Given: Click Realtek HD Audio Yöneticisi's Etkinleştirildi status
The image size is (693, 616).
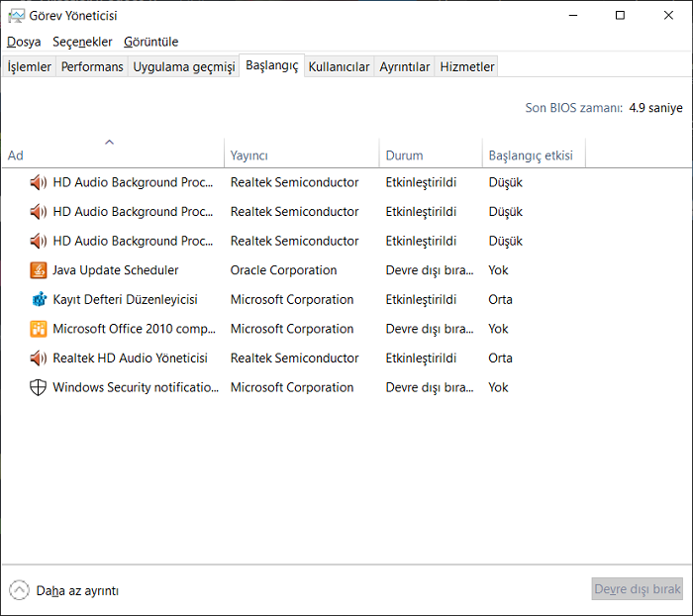Looking at the screenshot, I should 421,359.
